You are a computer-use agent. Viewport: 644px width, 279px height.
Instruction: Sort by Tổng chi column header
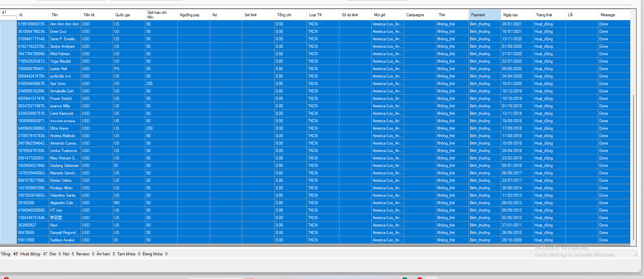291,15
